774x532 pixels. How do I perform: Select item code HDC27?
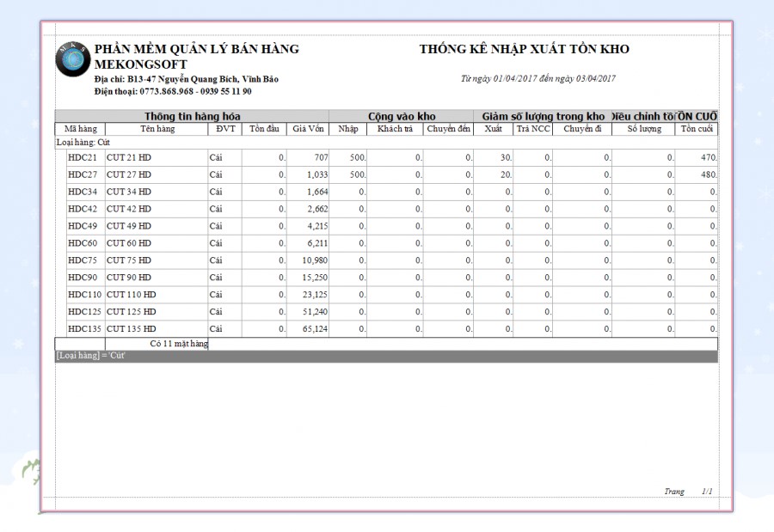[83, 174]
